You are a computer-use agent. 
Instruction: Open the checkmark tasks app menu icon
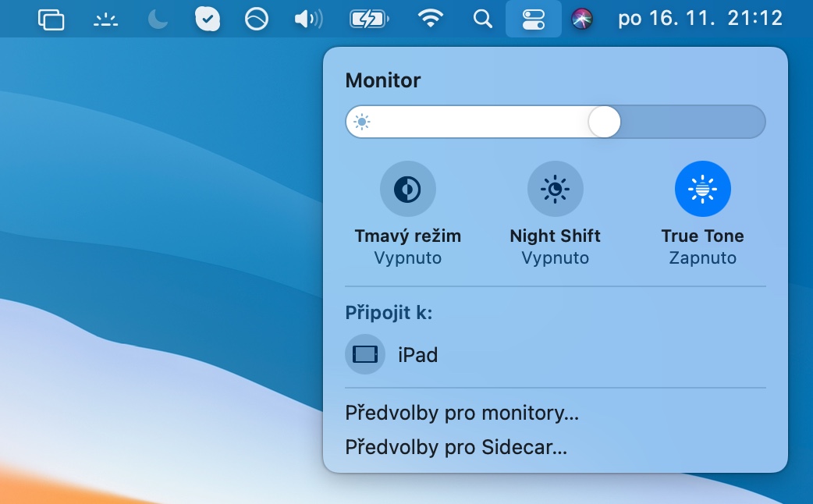click(x=208, y=20)
